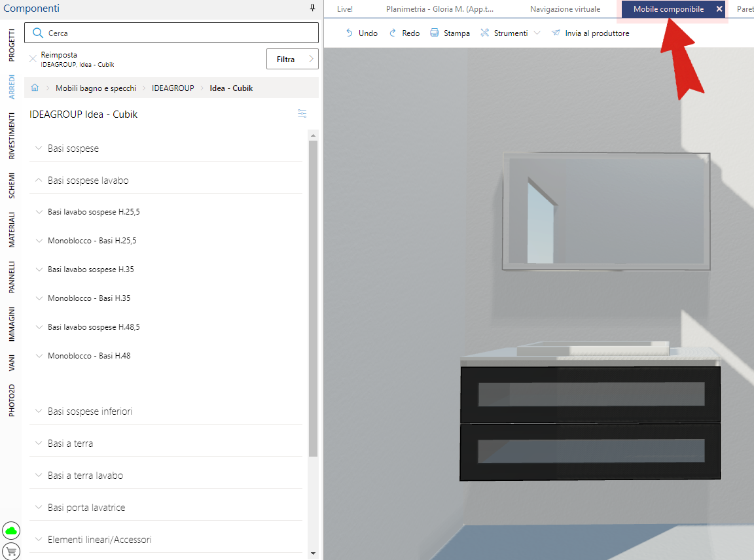Click the green cloud sync icon
This screenshot has height=560, width=754.
tap(11, 531)
